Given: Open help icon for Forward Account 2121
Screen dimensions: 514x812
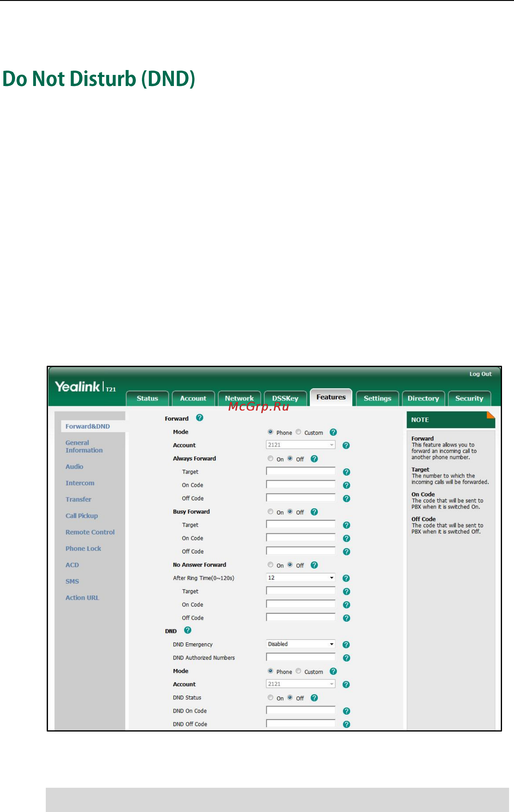Looking at the screenshot, I should [x=346, y=445].
